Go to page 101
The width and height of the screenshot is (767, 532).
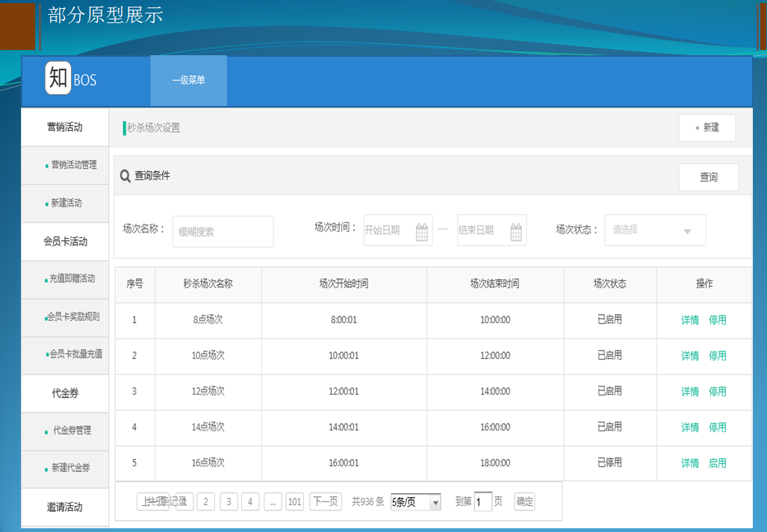[294, 501]
